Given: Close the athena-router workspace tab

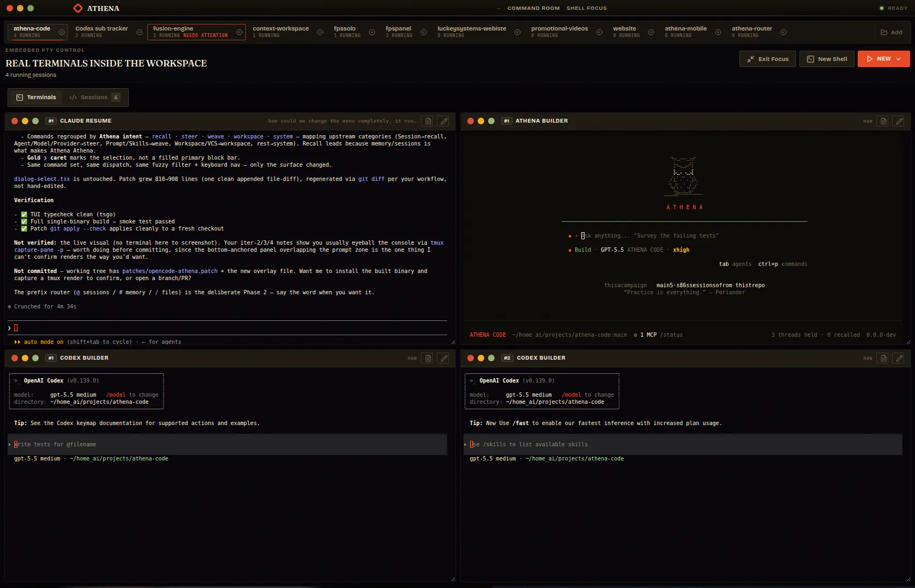Looking at the screenshot, I should tap(784, 32).
